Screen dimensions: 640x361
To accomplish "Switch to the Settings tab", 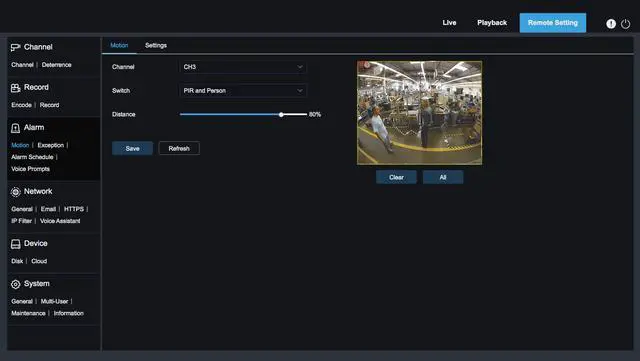I will pos(156,45).
